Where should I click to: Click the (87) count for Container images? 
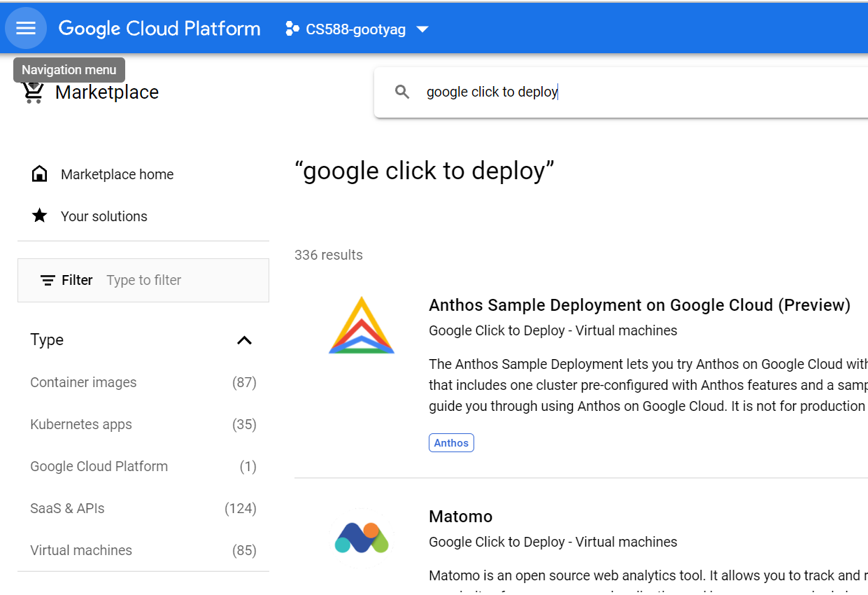244,382
